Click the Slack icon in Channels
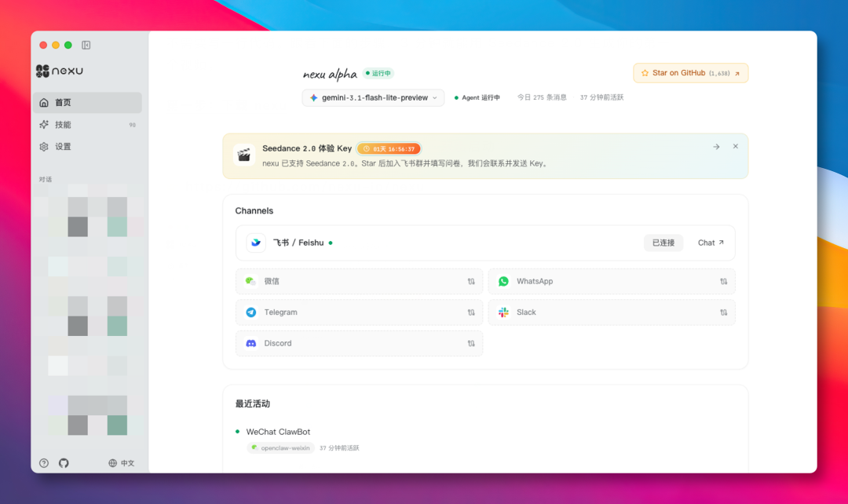Screen dimensions: 848x504 pos(503,312)
